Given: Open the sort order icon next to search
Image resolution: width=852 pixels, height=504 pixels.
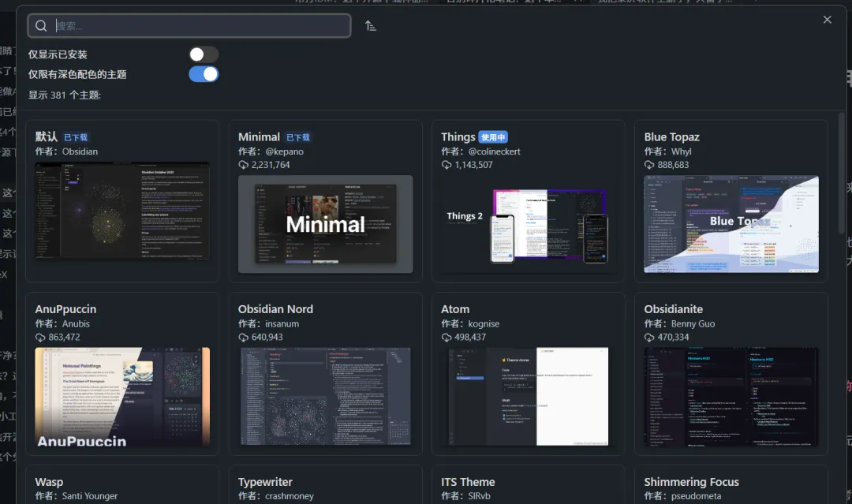Looking at the screenshot, I should [x=371, y=25].
